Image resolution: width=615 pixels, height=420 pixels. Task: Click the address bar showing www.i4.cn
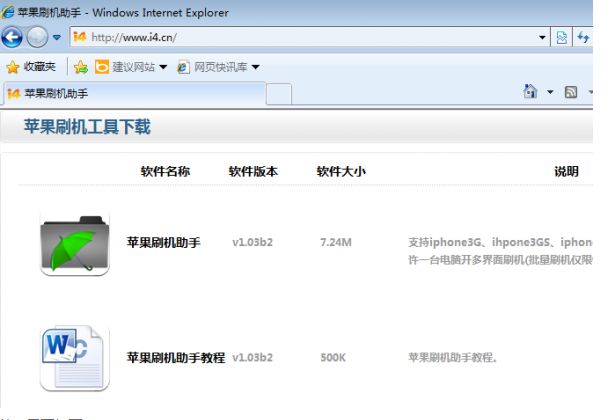tap(309, 37)
